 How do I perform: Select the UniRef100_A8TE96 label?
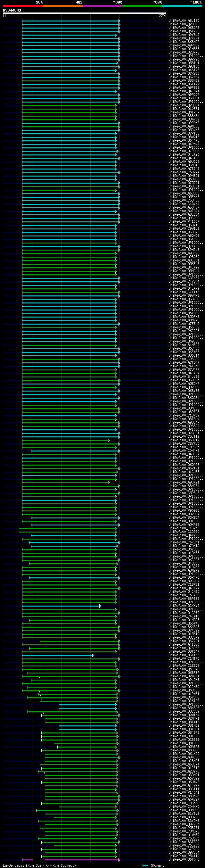pos(184,736)
